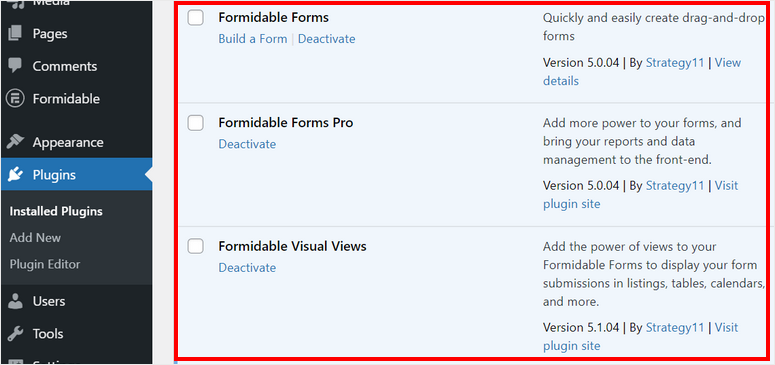
Task: Visit plugin site for Formidable Visual Views
Action: [641, 336]
